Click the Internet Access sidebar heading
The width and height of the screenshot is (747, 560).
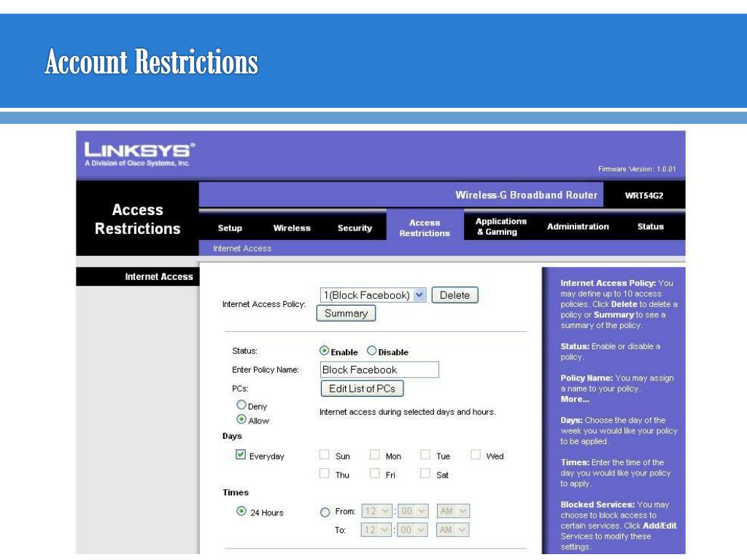159,276
